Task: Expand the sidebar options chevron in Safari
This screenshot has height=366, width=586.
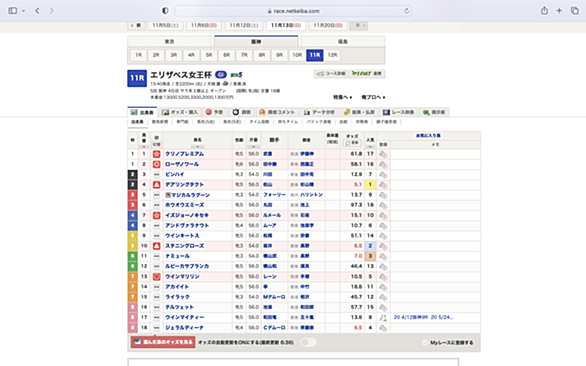Action: coord(24,11)
